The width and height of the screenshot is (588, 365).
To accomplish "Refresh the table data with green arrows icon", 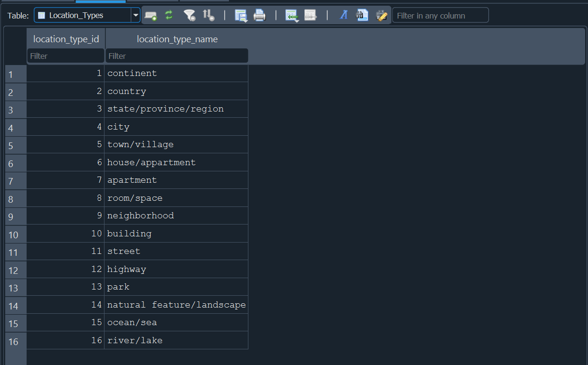I will click(x=169, y=15).
